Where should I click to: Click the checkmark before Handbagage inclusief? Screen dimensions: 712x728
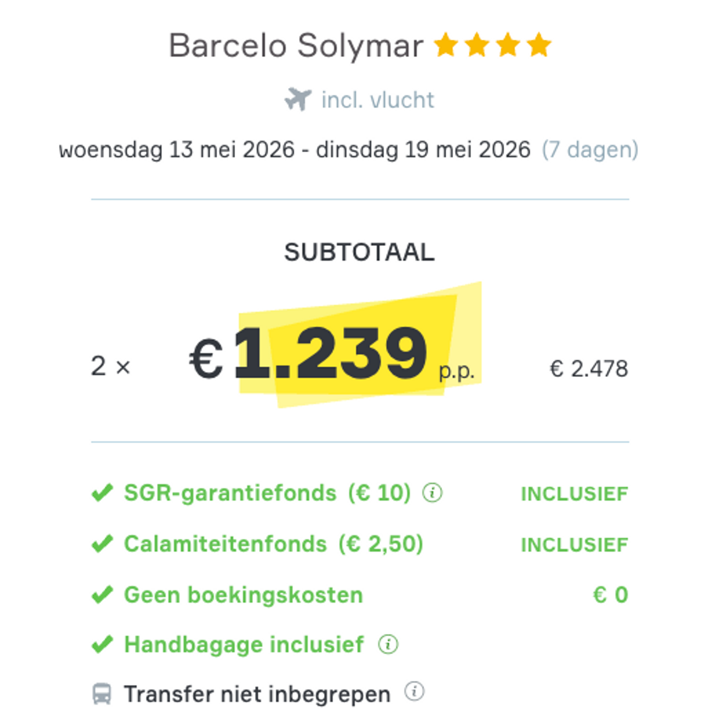[102, 644]
